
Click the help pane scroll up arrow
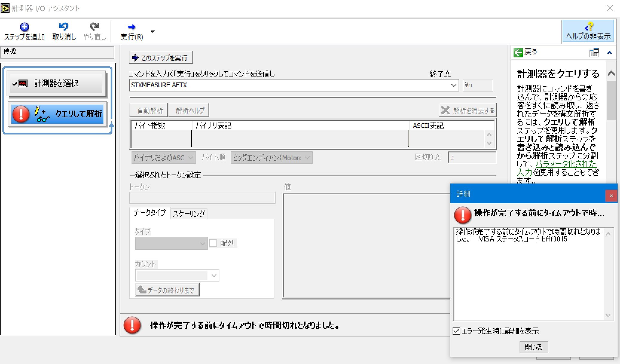(611, 73)
